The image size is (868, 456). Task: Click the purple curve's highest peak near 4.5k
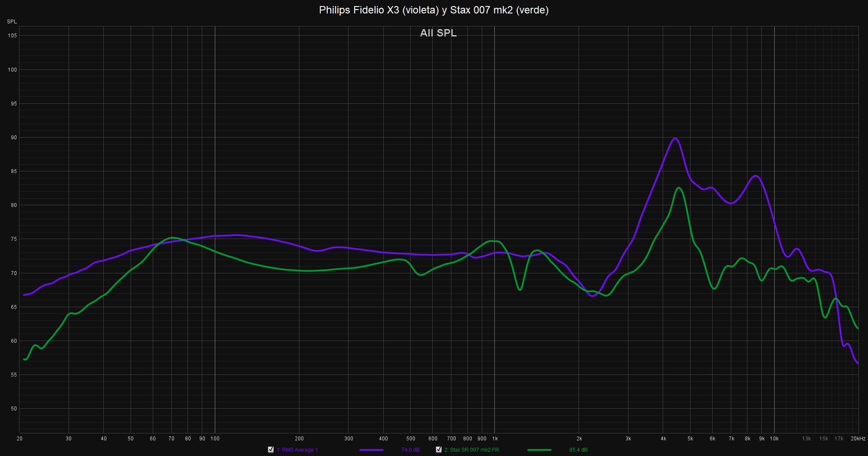[x=675, y=138]
